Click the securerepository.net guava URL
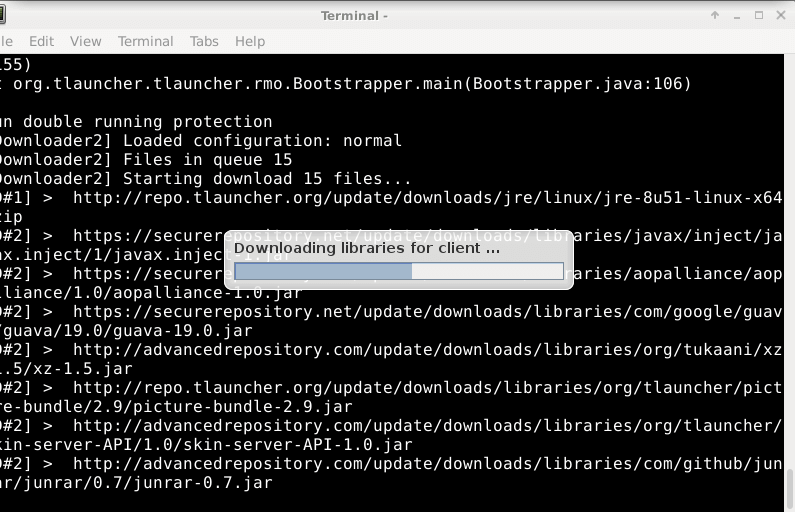 [x=428, y=312]
